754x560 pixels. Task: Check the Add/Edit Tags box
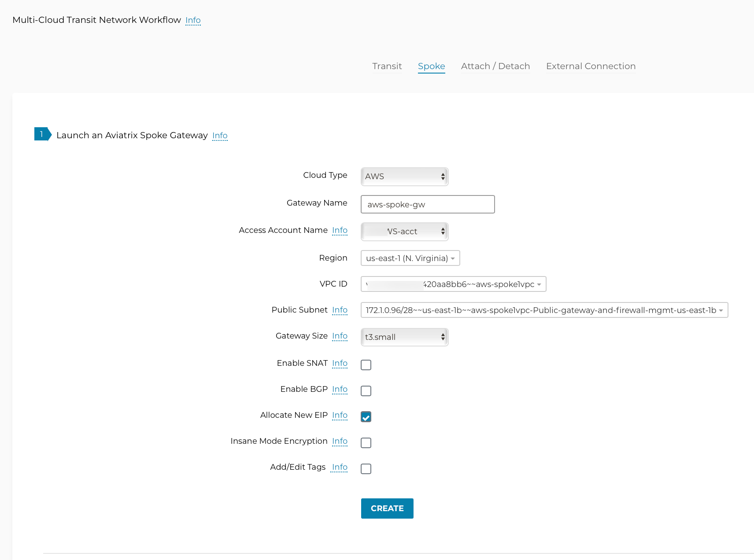[x=366, y=469]
